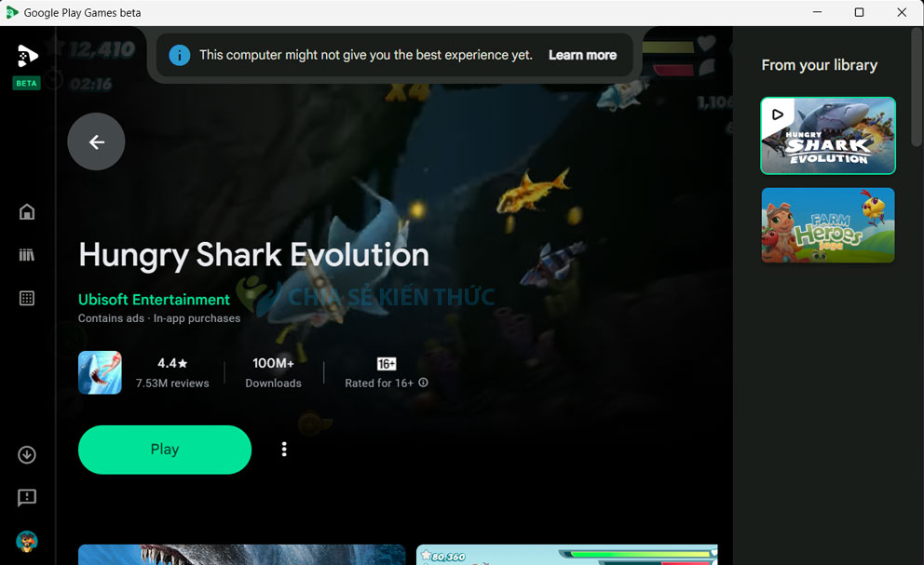This screenshot has height=565, width=924.
Task: Select Hungry Shark Evolution from your library
Action: [827, 136]
